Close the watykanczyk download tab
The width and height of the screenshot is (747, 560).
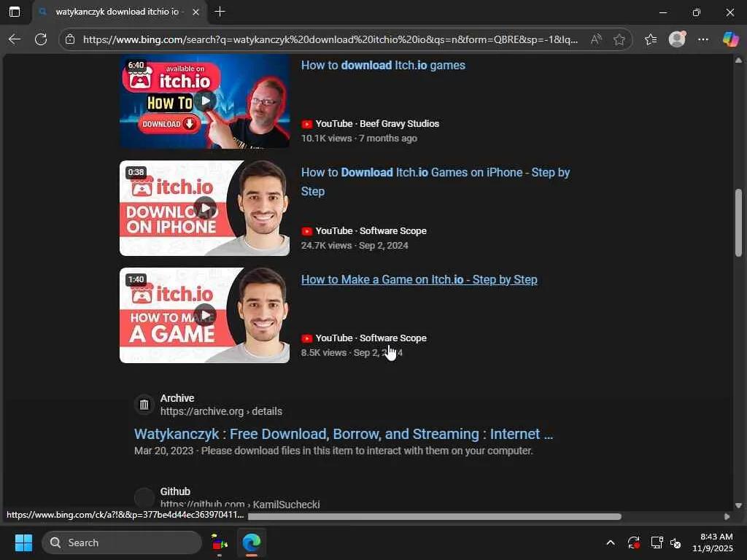click(196, 12)
